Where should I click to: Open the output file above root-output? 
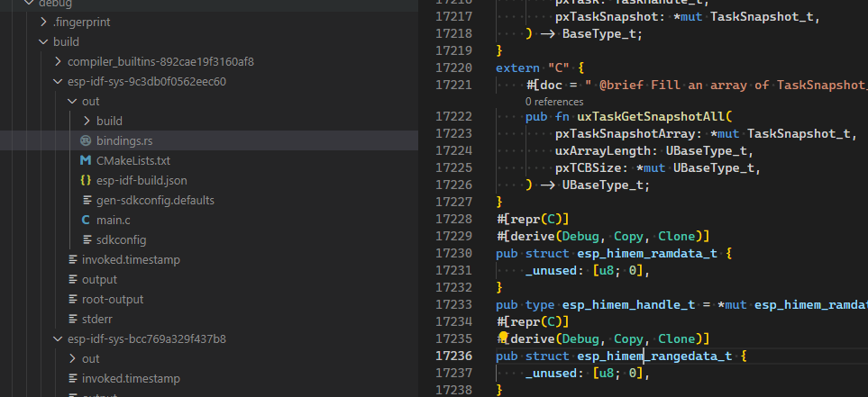100,280
